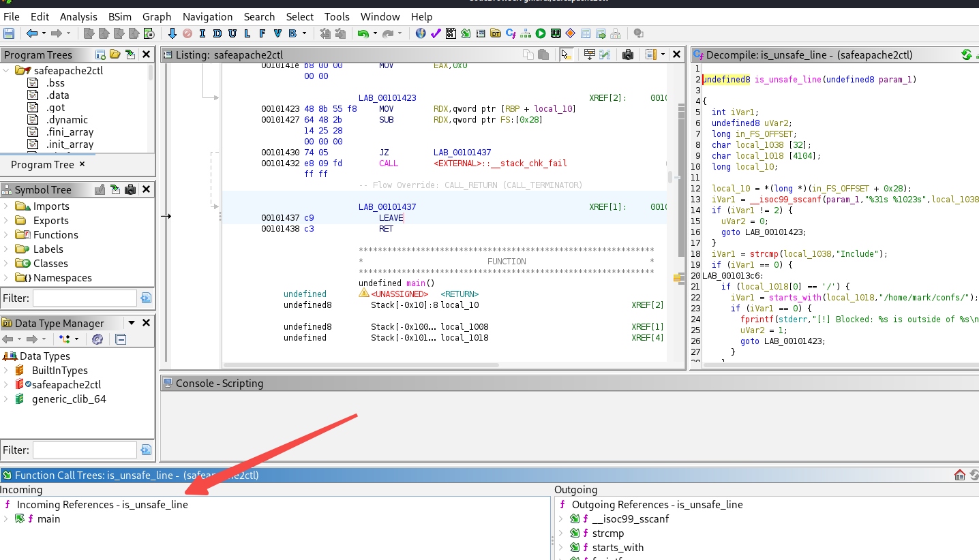Click the Symbol Tree camera snapshot icon
Image resolution: width=979 pixels, height=560 pixels.
coord(130,189)
